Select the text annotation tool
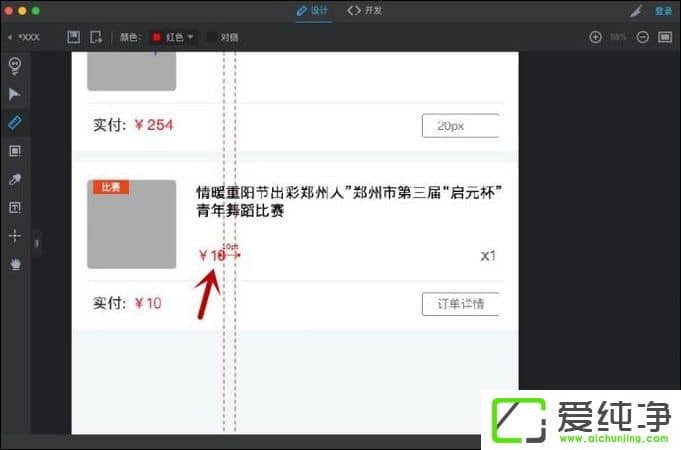 click(14, 208)
